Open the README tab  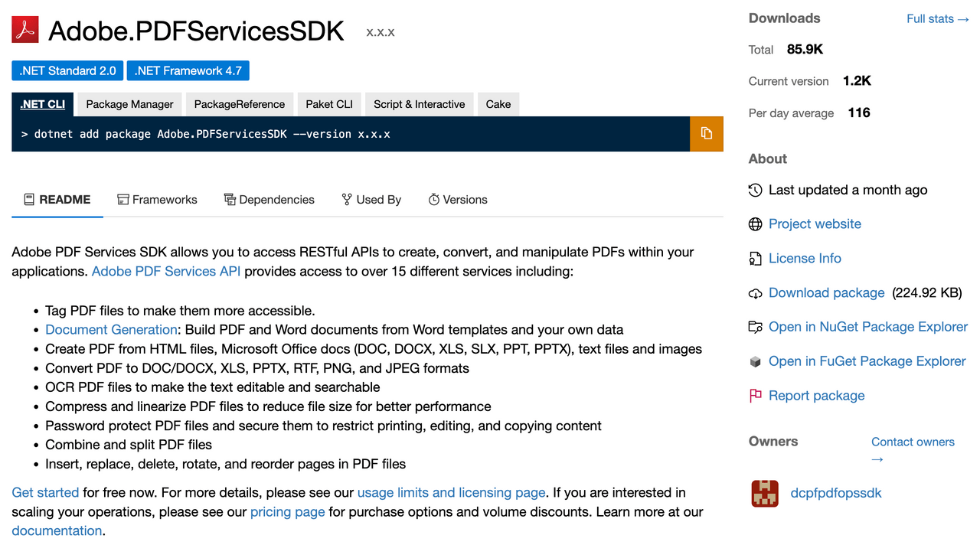tap(57, 200)
